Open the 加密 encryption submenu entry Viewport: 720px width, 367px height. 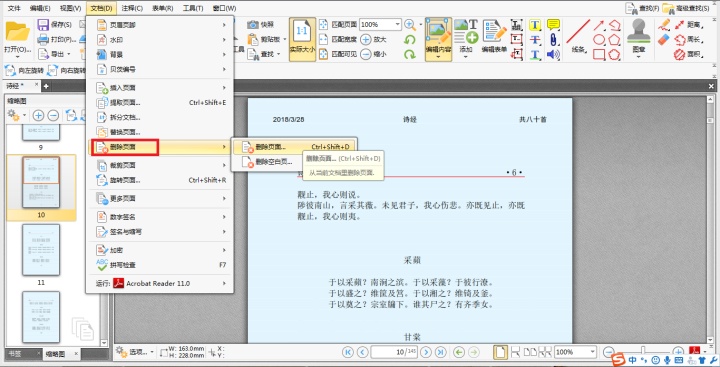coord(160,250)
